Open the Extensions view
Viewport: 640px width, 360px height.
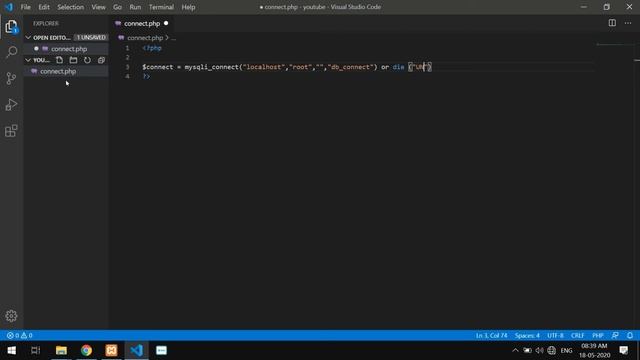click(x=11, y=131)
